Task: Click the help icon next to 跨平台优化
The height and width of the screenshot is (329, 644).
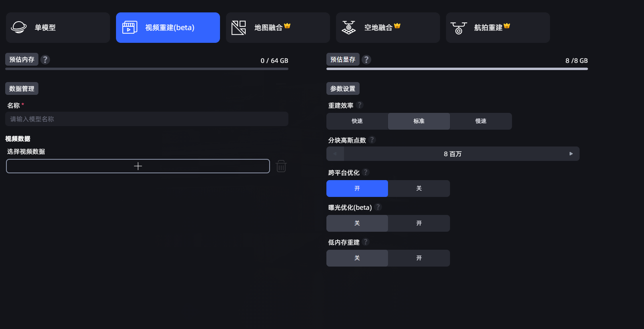Action: point(366,172)
